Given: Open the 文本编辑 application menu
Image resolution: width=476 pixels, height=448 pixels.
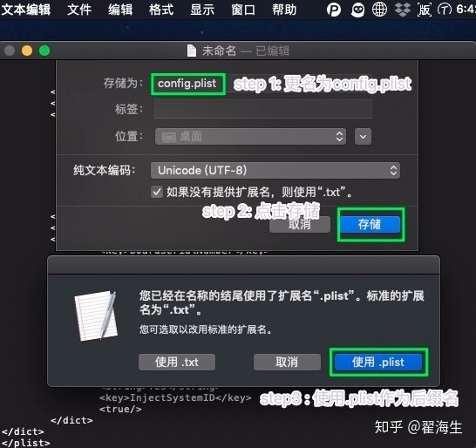Looking at the screenshot, I should [25, 10].
